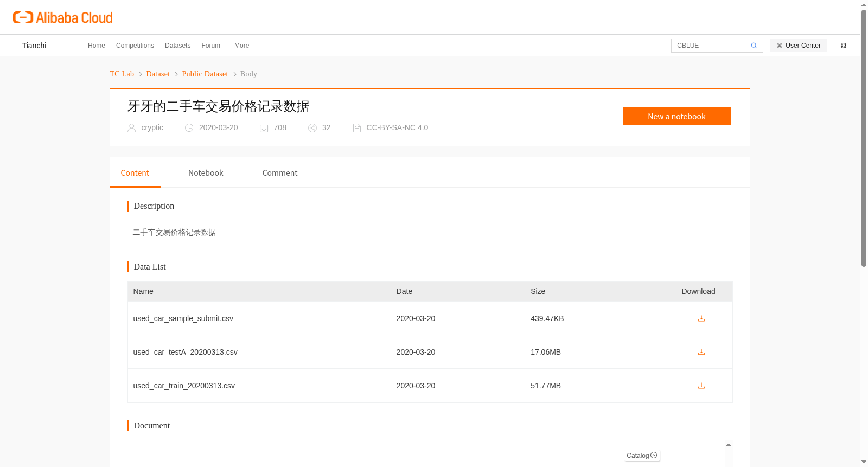Click the page vertical scrollbar thumb
The image size is (868, 467).
(x=864, y=138)
